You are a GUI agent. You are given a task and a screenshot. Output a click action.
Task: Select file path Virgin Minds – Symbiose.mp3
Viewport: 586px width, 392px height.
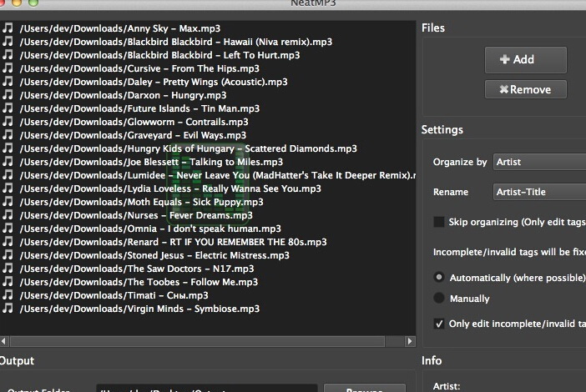coord(139,309)
